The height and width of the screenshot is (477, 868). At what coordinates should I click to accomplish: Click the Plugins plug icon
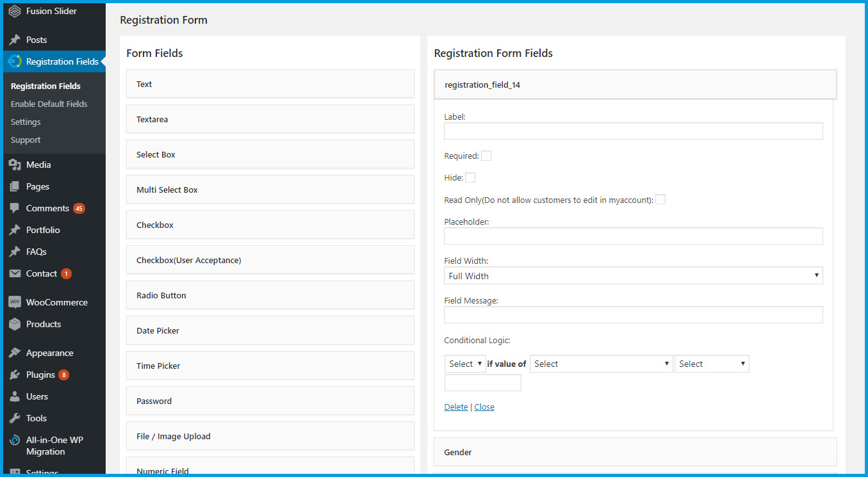[15, 375]
